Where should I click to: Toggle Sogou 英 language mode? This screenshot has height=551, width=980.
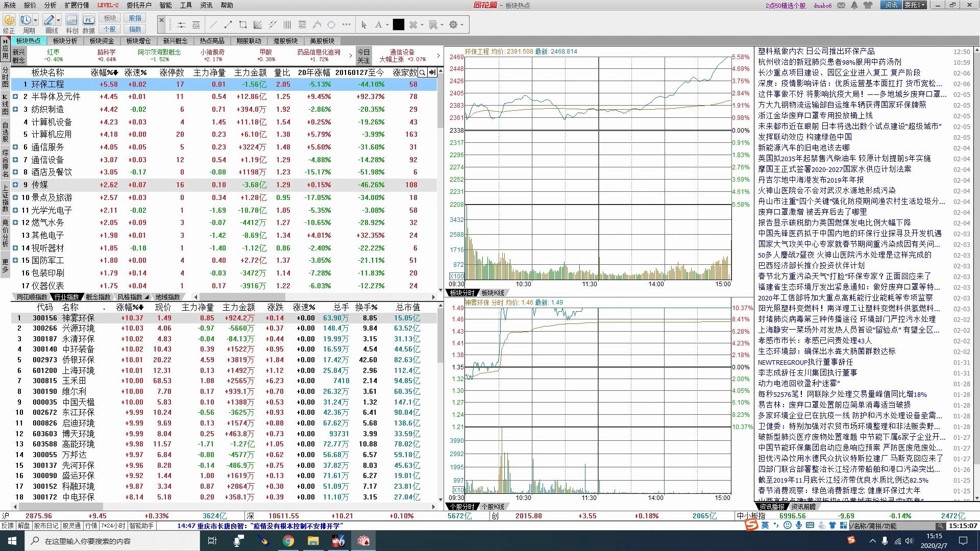(x=765, y=525)
